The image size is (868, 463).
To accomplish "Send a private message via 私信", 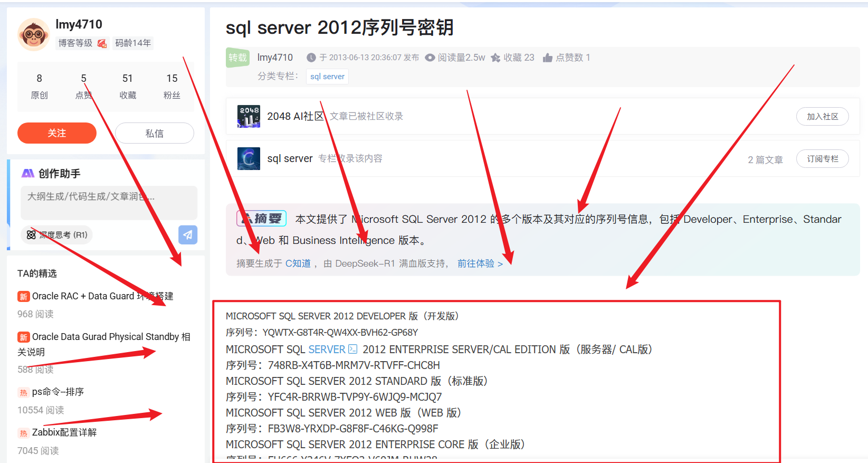I will (x=155, y=133).
